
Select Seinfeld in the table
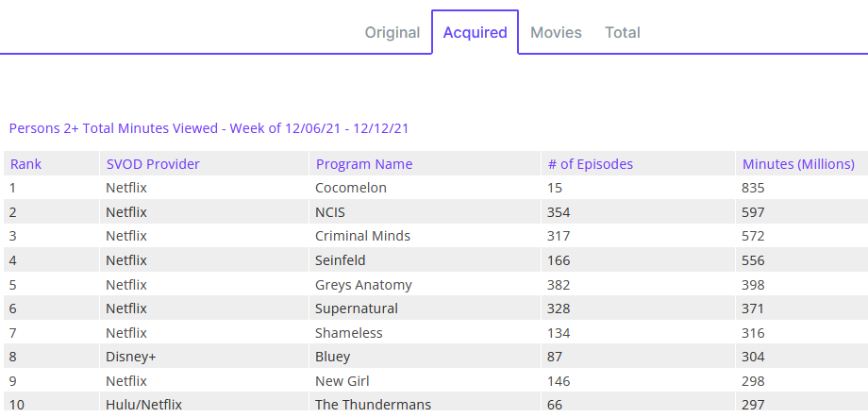341,260
